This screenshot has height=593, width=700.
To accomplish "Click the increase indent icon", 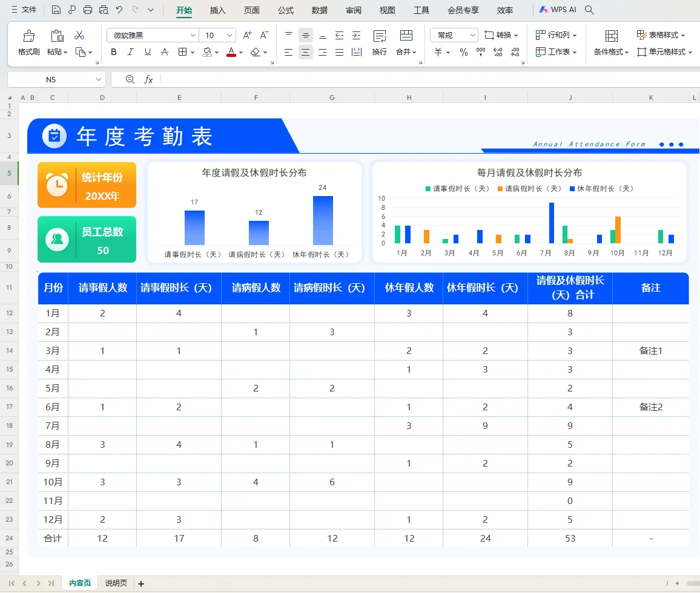I will tap(356, 35).
